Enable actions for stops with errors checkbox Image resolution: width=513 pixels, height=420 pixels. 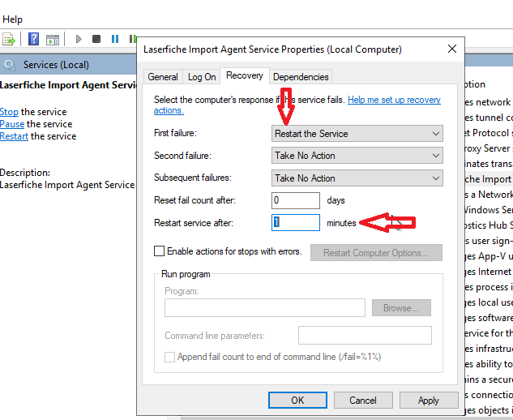tap(160, 251)
